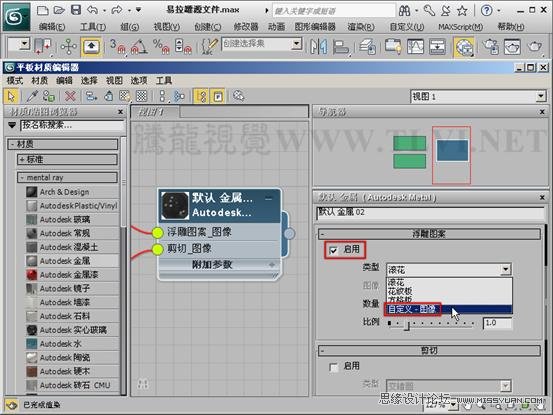
Task: Click the help question mark icon
Action: point(487,11)
